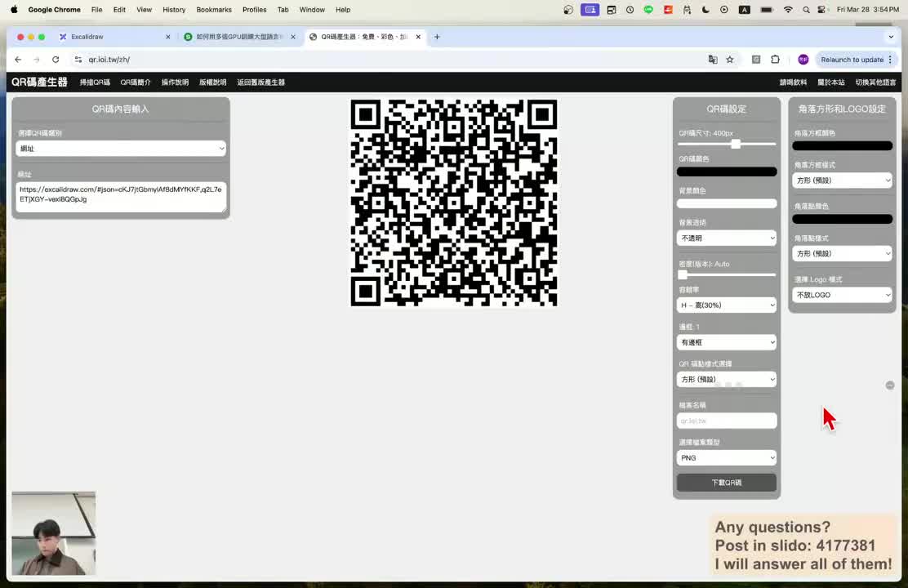Screen dimensions: 908x588
Task: Open the file type dropdown showing PNG
Action: [x=727, y=457]
